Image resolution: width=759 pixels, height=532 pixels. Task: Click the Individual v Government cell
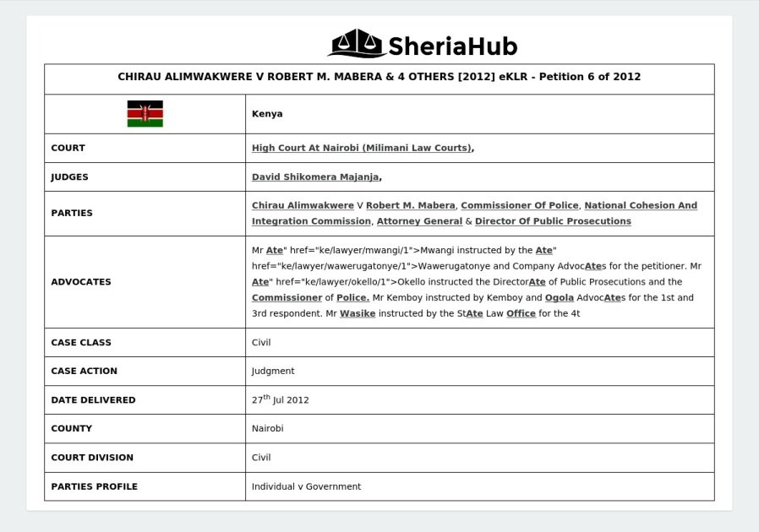(306, 486)
